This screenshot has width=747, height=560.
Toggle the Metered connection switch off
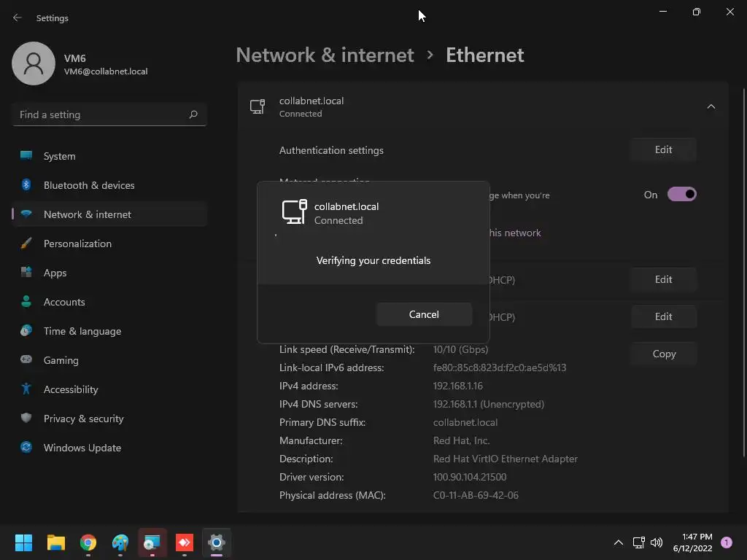[x=681, y=195]
